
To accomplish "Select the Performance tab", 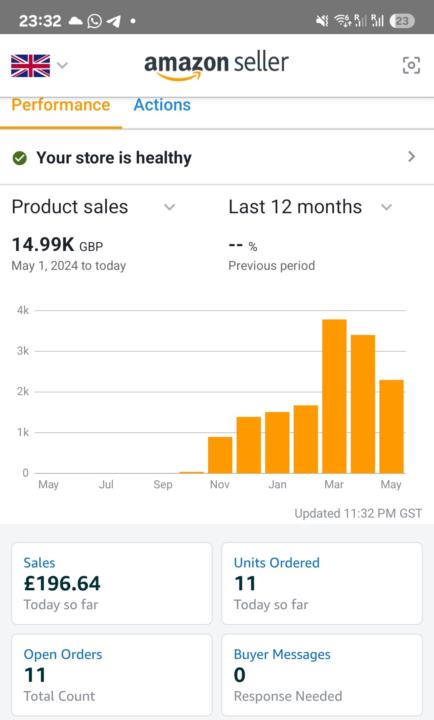I will click(x=61, y=105).
